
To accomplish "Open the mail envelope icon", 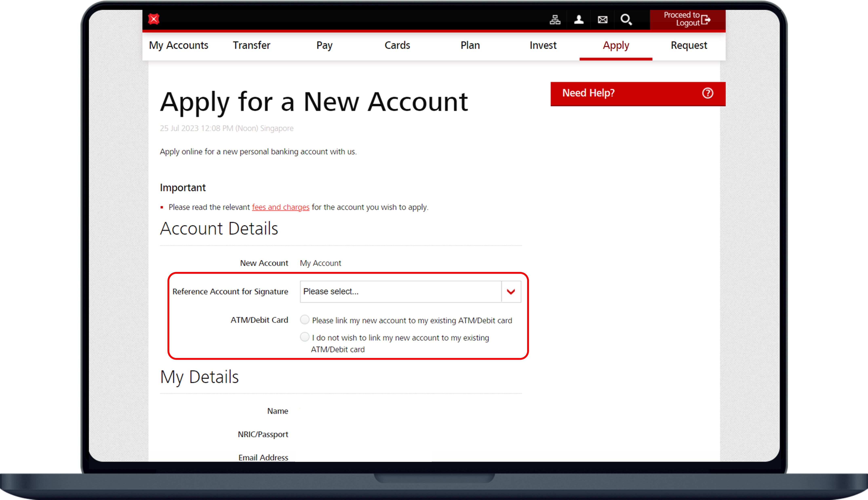I will pos(603,20).
